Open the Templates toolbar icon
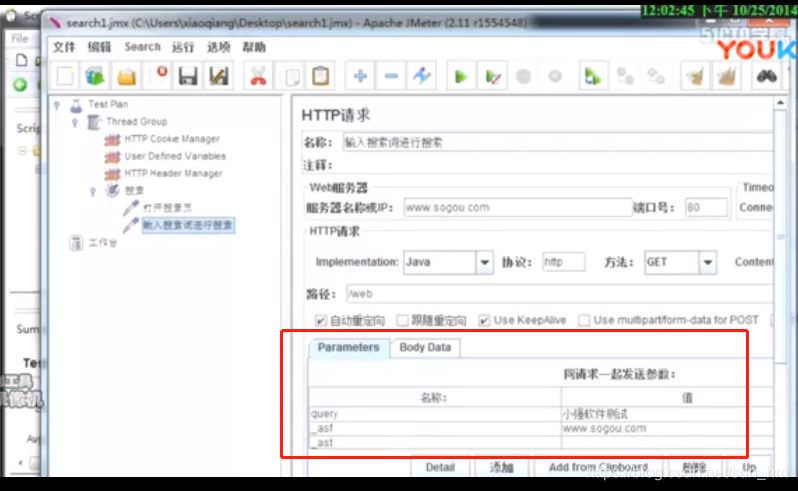This screenshot has height=491, width=798. point(95,76)
